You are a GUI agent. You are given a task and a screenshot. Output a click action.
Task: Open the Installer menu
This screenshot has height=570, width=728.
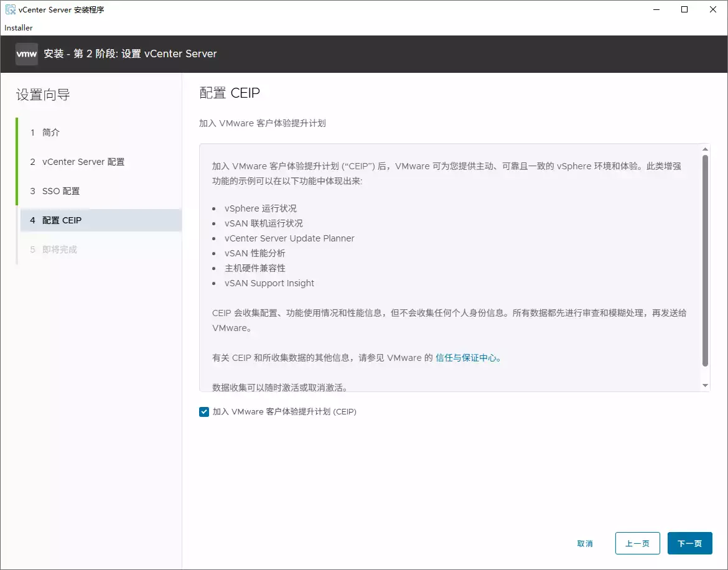coord(19,28)
